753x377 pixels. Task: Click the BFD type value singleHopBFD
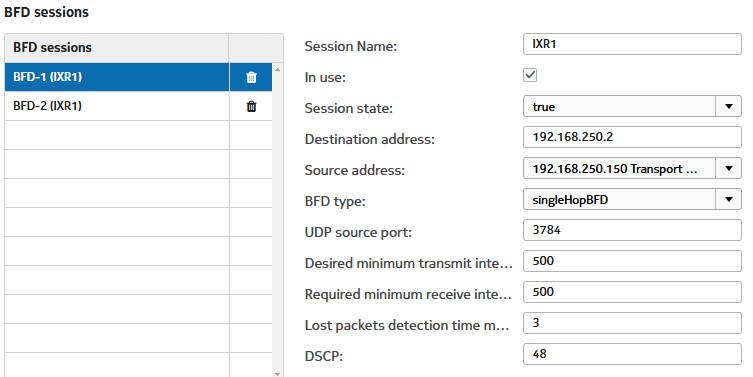[x=570, y=200]
